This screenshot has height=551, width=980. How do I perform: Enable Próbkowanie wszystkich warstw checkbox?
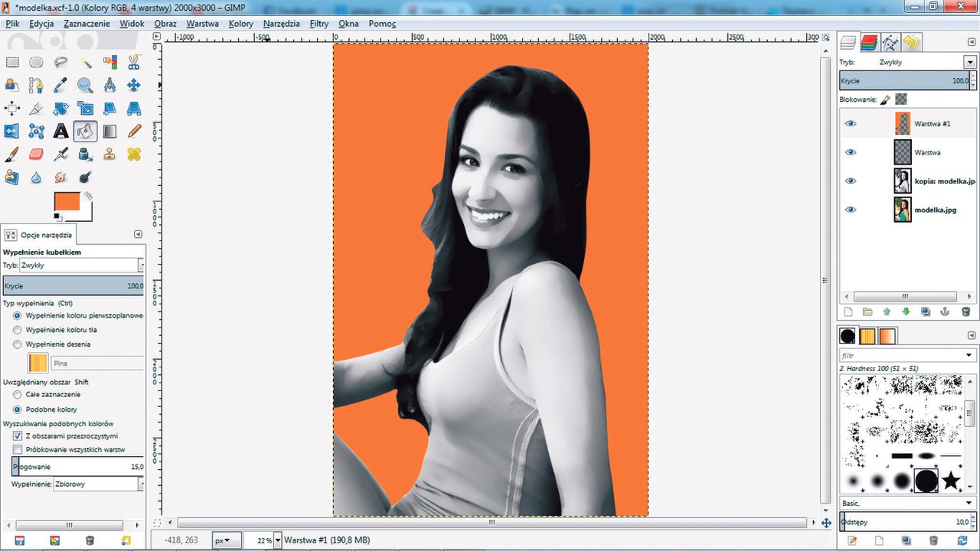(x=18, y=449)
